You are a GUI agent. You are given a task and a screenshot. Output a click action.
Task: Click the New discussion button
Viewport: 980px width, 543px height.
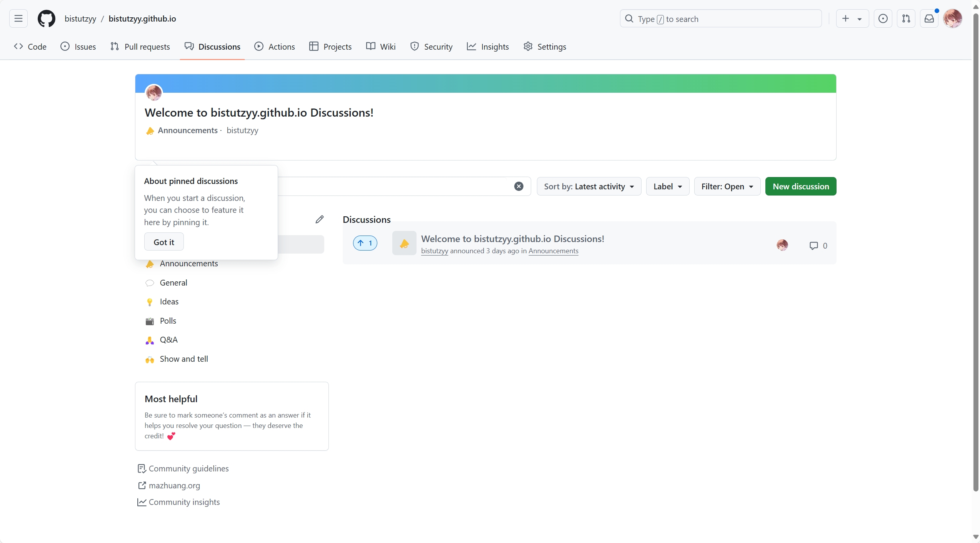point(801,186)
